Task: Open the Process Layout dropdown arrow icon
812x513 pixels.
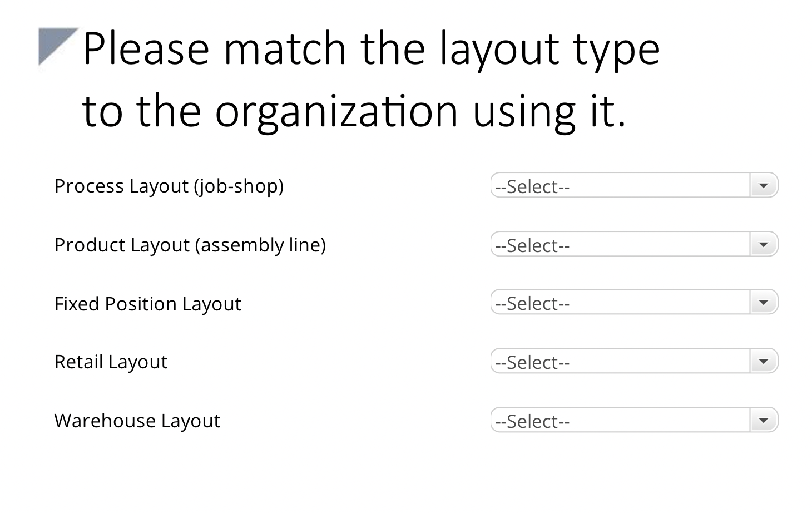Action: tap(763, 185)
